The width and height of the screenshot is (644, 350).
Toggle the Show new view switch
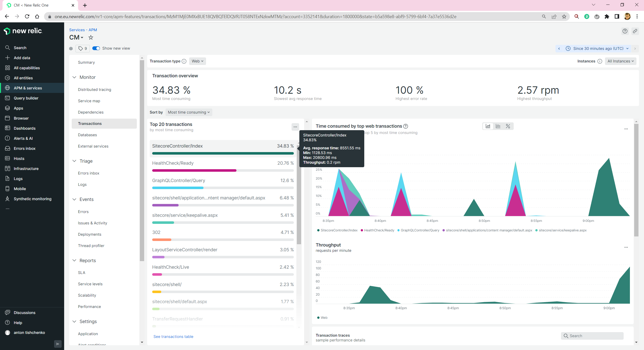(96, 48)
